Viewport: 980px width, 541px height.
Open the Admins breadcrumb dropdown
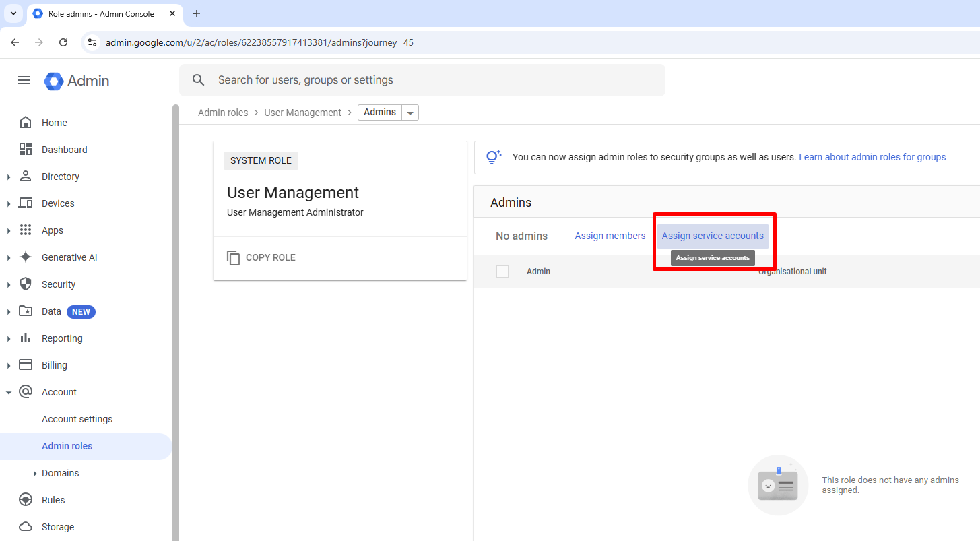410,113
